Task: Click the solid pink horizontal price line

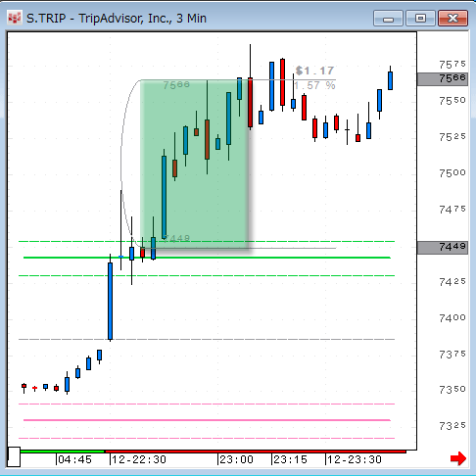Action: pos(207,420)
